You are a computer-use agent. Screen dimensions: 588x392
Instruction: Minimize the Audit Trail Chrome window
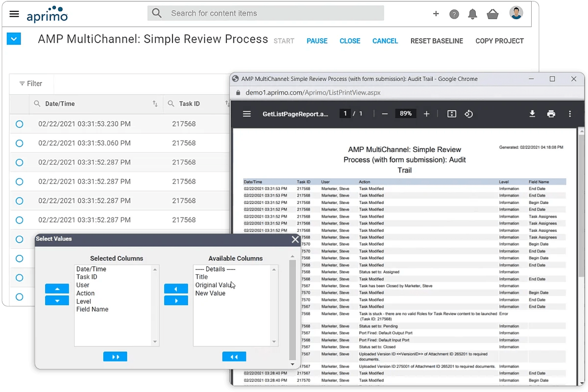[531, 79]
